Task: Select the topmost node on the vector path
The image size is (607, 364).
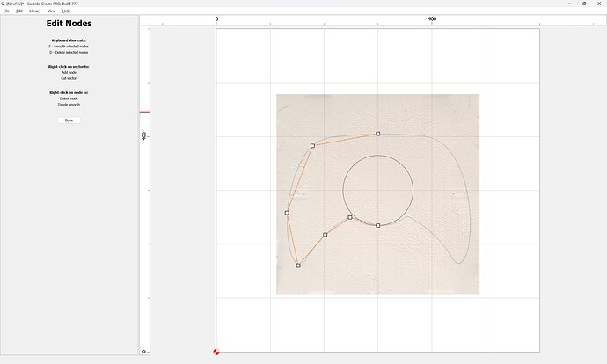Action: pyautogui.click(x=378, y=134)
